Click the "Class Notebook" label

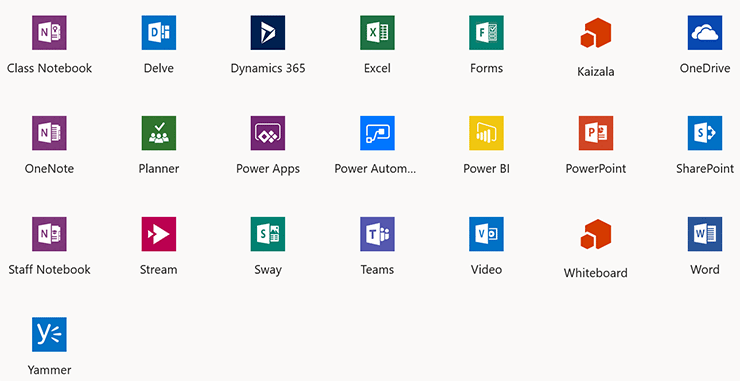tap(49, 68)
